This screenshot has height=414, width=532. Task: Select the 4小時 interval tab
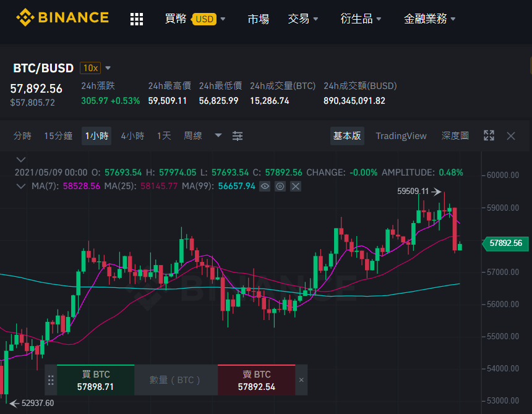pos(132,136)
